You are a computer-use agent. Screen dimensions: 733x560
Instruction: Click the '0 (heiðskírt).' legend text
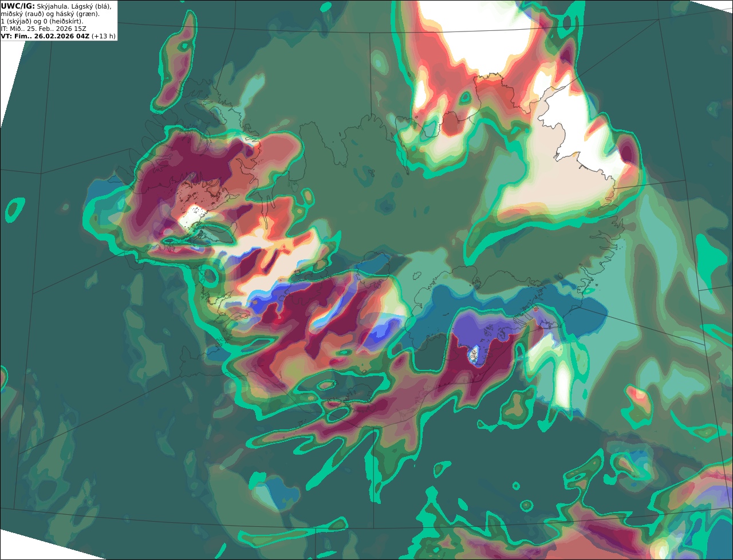click(x=64, y=22)
